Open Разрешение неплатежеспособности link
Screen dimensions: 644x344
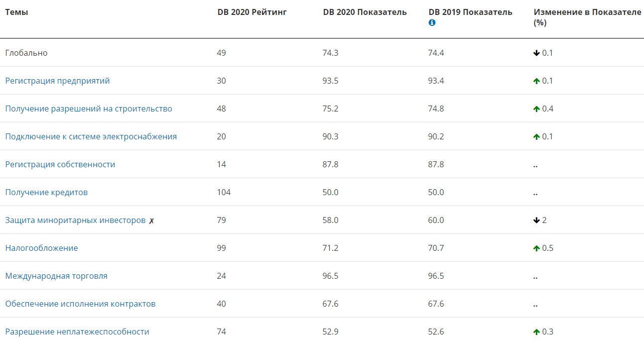click(77, 332)
